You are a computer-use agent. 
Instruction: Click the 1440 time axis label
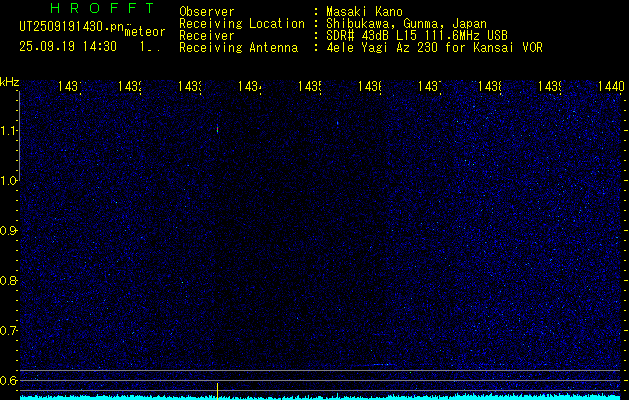pyautogui.click(x=611, y=86)
